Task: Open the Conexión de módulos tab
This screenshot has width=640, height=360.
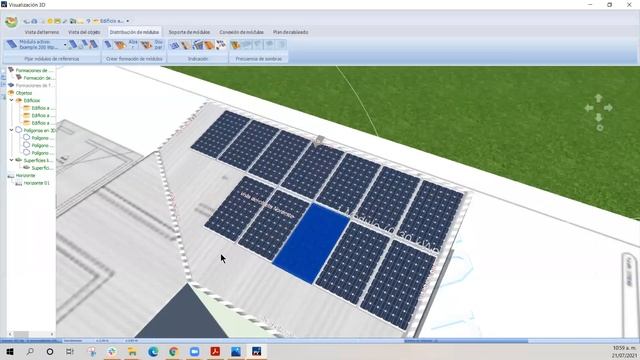Action: (x=241, y=32)
